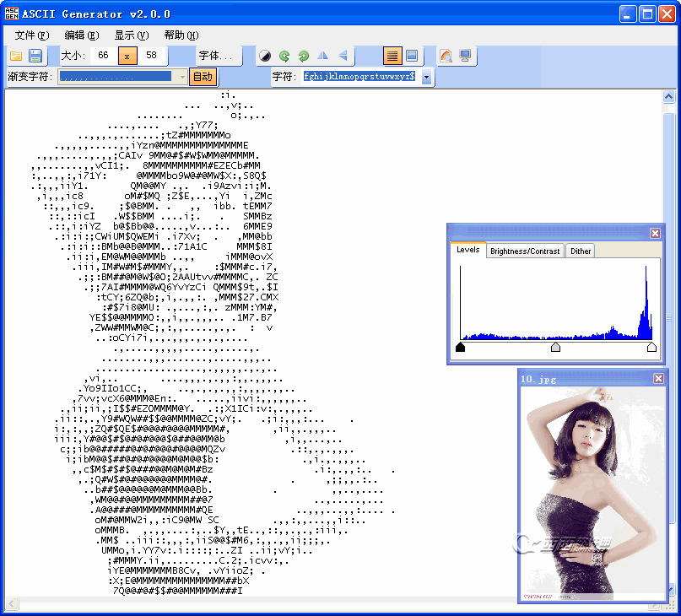Flip image horizontally with blue triangles icon
The image size is (681, 616).
pyautogui.click(x=322, y=56)
